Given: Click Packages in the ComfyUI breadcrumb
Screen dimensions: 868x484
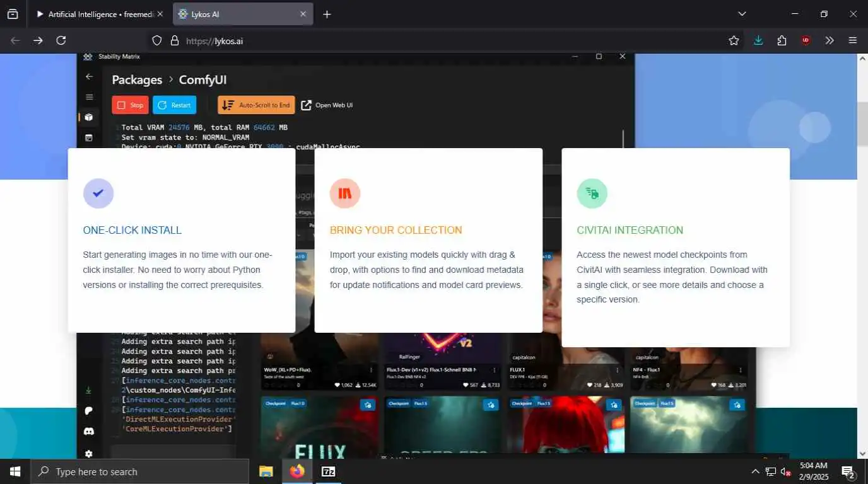Looking at the screenshot, I should (137, 80).
